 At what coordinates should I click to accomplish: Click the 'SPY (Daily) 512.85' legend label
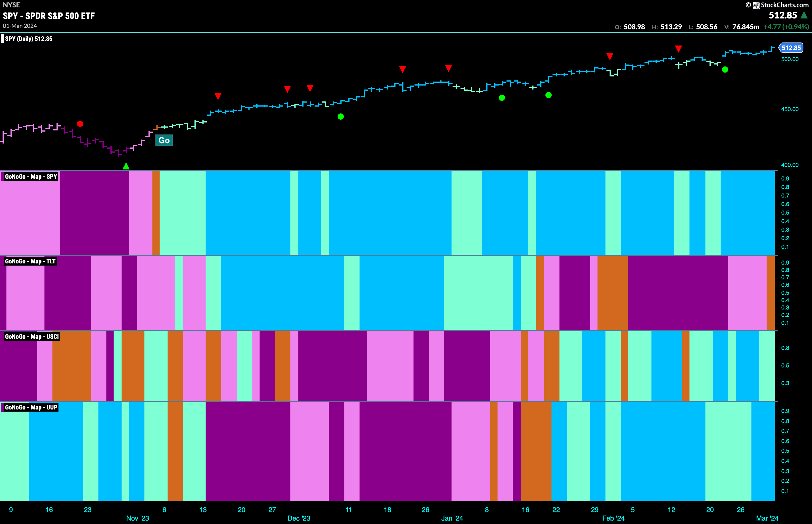29,39
